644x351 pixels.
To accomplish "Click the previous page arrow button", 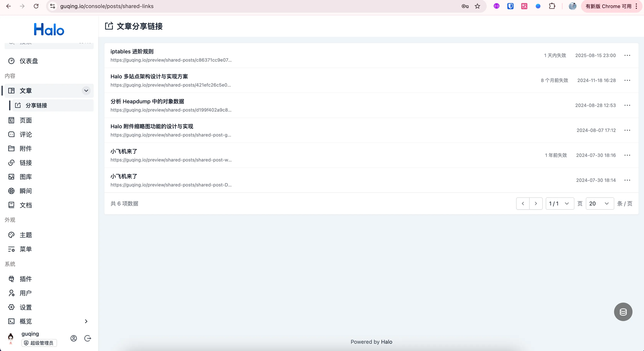I will coord(523,204).
